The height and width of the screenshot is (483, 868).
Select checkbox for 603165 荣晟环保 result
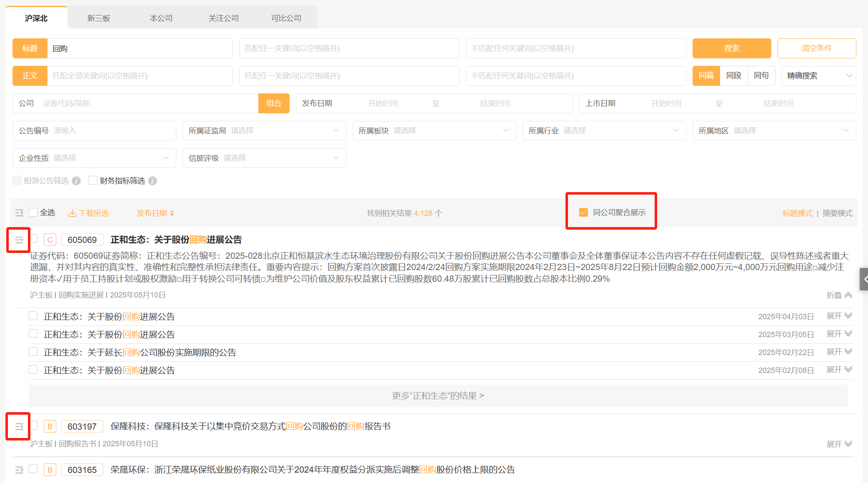pos(33,469)
